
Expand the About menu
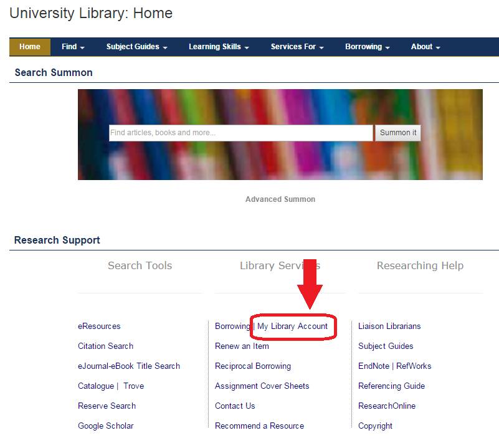(425, 47)
